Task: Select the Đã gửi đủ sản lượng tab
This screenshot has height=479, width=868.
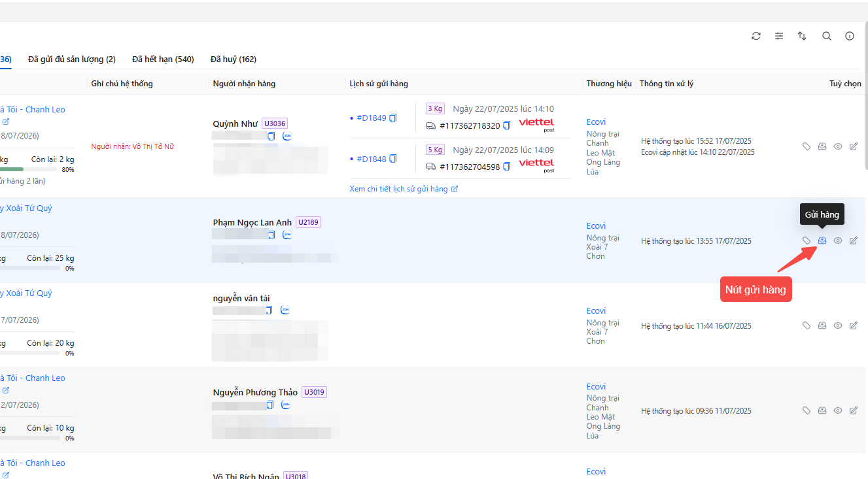Action: pyautogui.click(x=72, y=59)
